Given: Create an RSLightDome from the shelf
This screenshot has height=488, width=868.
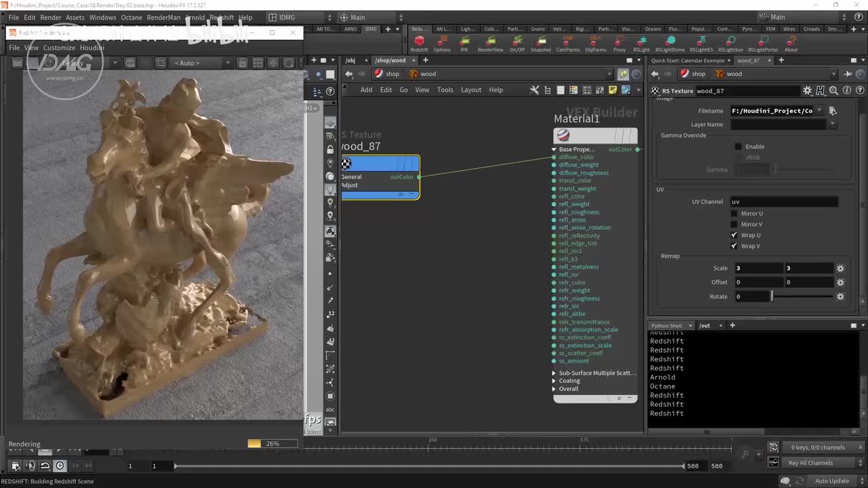Looking at the screenshot, I should point(669,42).
